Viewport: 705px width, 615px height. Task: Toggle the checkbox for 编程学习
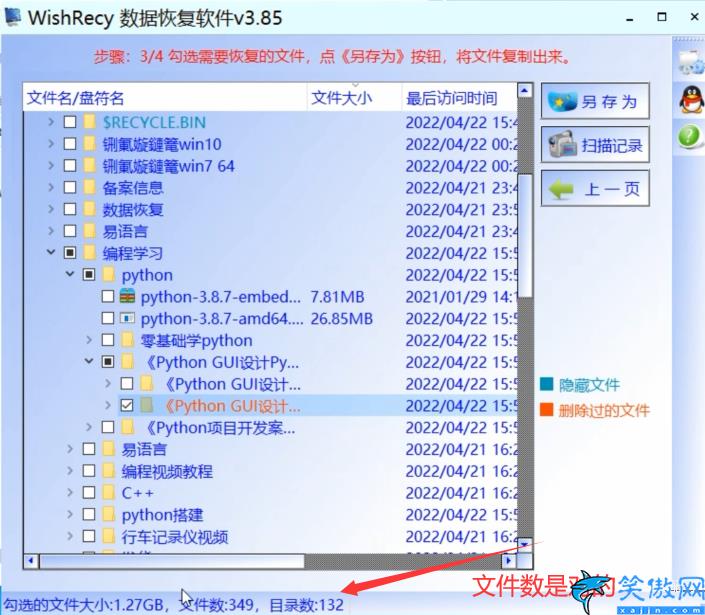click(x=70, y=253)
